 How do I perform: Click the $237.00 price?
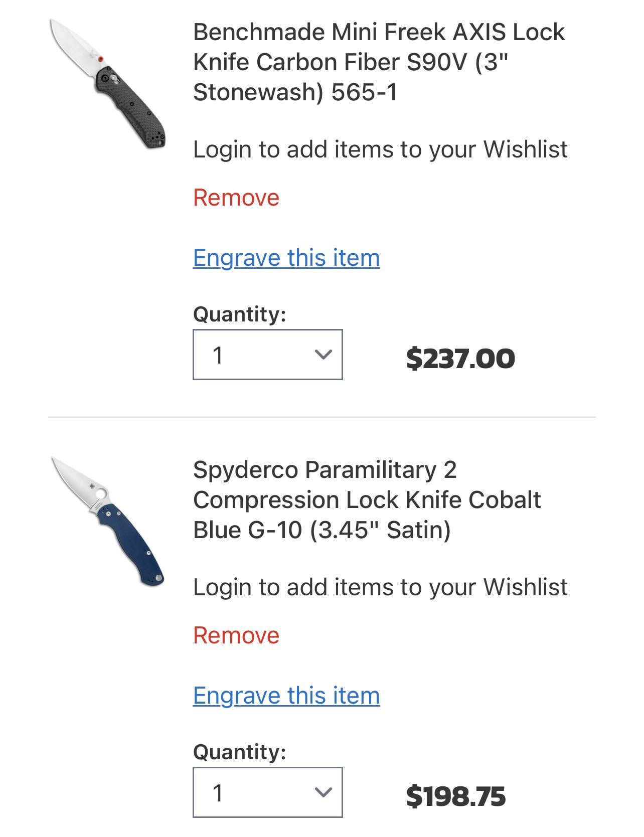(x=460, y=359)
